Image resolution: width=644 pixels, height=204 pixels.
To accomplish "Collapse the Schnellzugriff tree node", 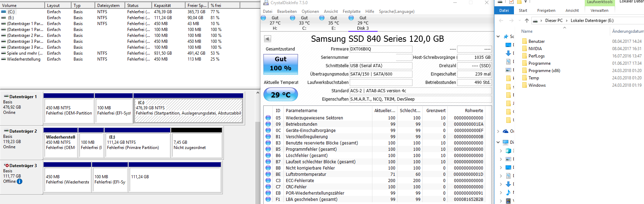I will [498, 36].
